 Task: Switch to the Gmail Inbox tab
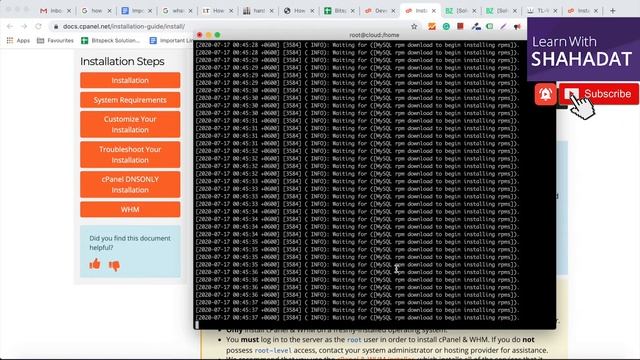tap(51, 11)
